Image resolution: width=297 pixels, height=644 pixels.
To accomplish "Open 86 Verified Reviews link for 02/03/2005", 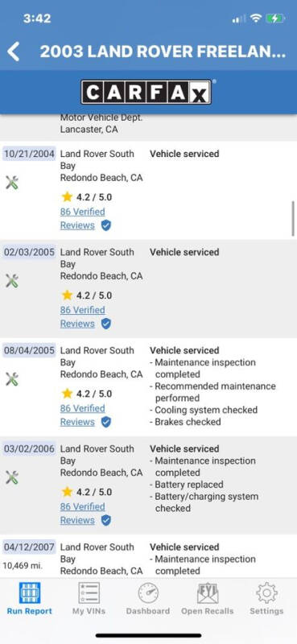I will 82,316.
